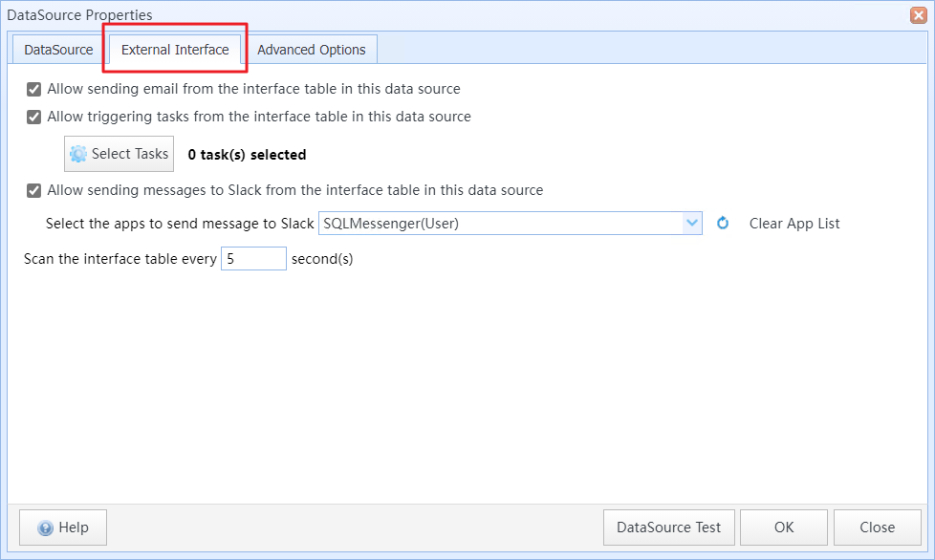
Task: Confirm with the OK button
Action: (784, 528)
